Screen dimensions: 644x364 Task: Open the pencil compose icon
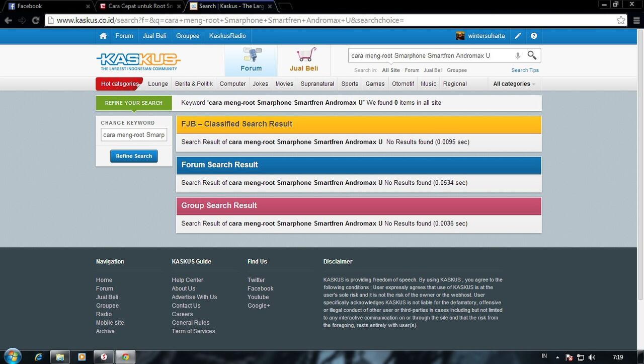(518, 36)
